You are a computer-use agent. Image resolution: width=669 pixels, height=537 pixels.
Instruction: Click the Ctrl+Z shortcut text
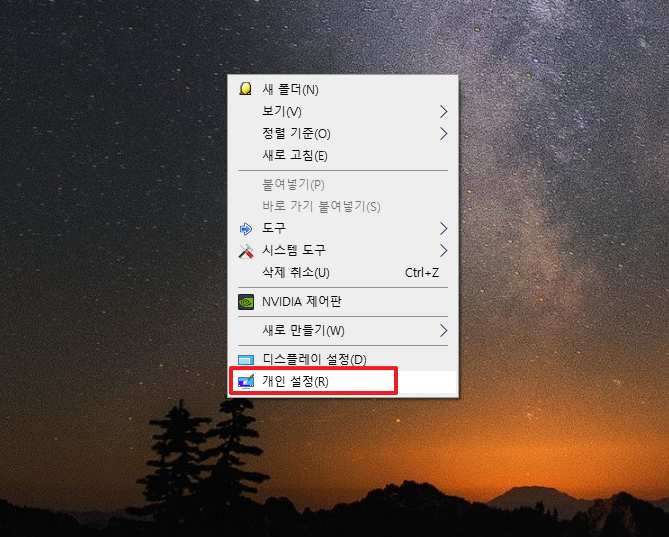click(422, 272)
